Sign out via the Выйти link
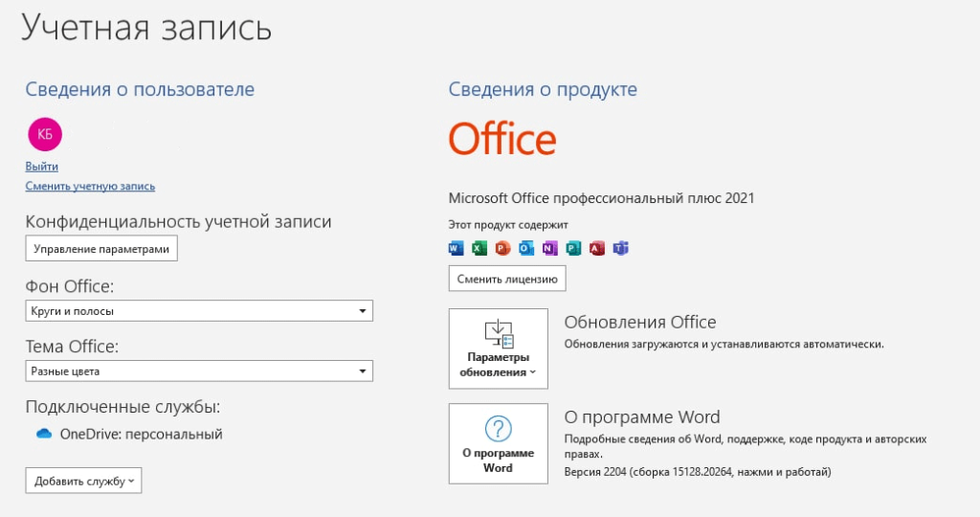The height and width of the screenshot is (517, 980). coord(42,167)
